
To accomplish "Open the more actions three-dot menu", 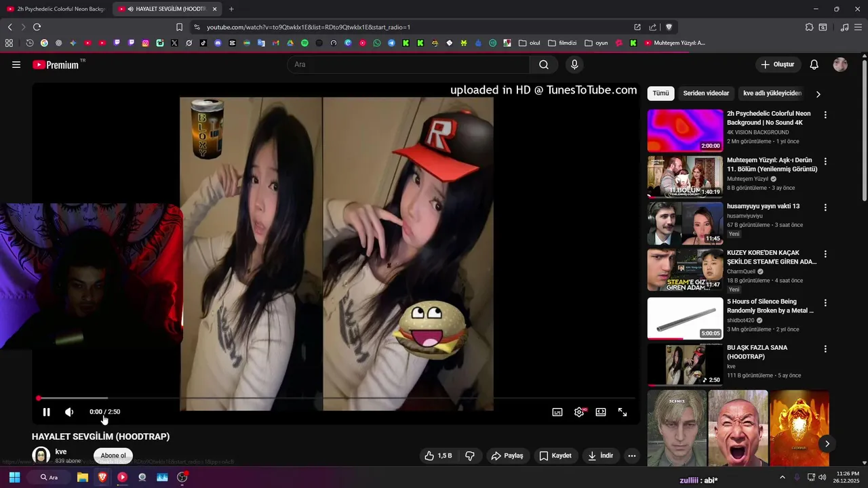I will click(x=632, y=455).
